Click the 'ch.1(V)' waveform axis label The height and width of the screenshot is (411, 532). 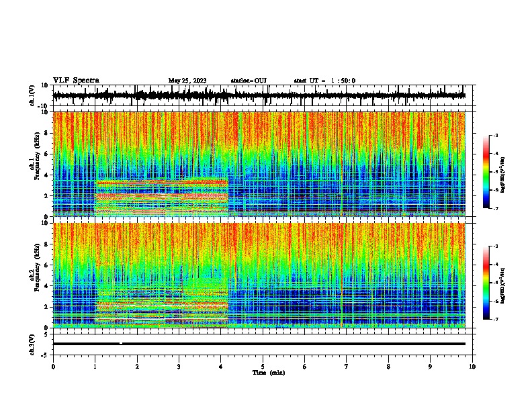[32, 95]
